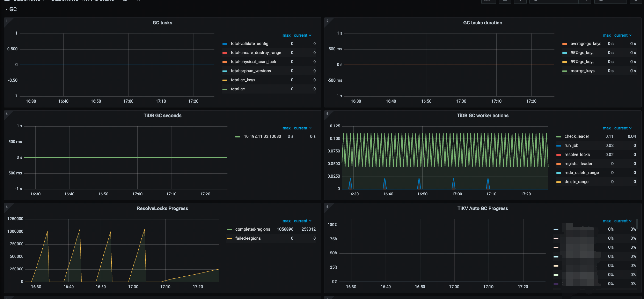
Task: Click total-gc_keys legend color icon
Action: coord(225,80)
